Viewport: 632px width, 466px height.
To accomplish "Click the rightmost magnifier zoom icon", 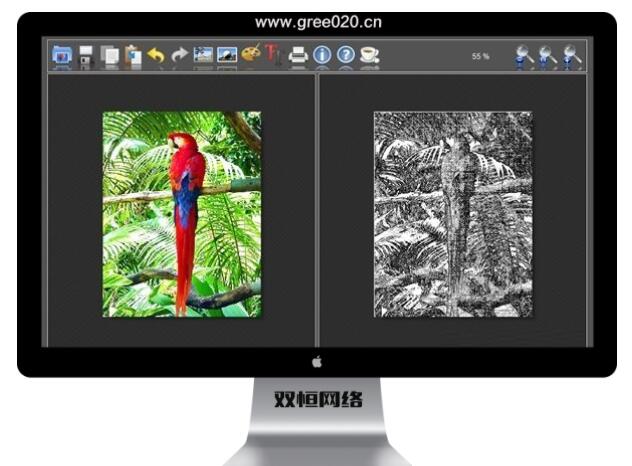I will [x=572, y=56].
